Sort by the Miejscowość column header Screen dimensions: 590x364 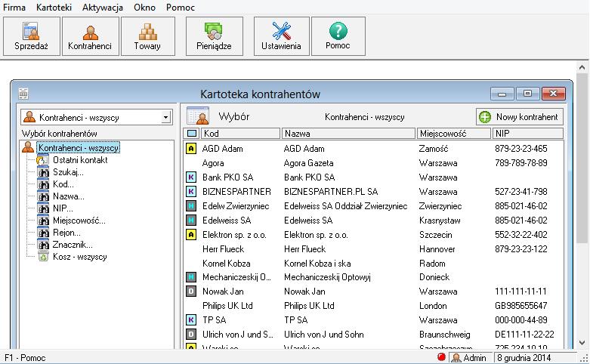point(454,134)
